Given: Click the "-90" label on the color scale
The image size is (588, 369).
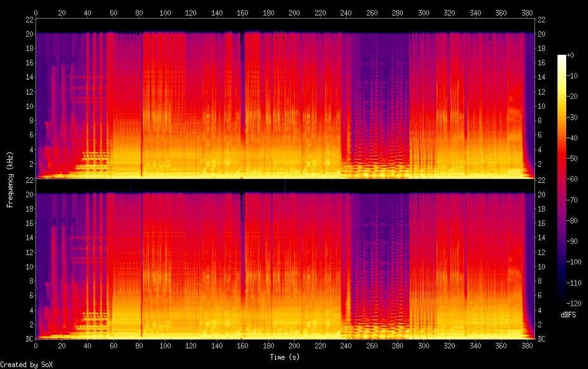Looking at the screenshot, I should pos(572,241).
